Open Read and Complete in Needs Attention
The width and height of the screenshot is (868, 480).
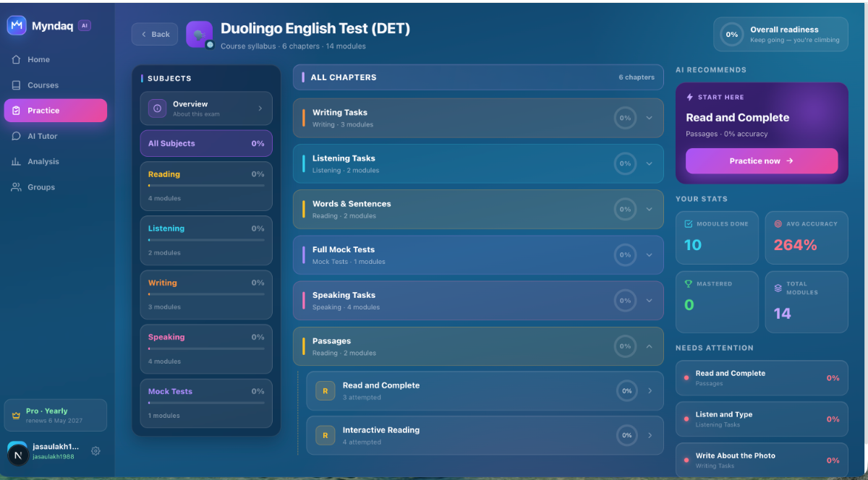[x=762, y=378]
